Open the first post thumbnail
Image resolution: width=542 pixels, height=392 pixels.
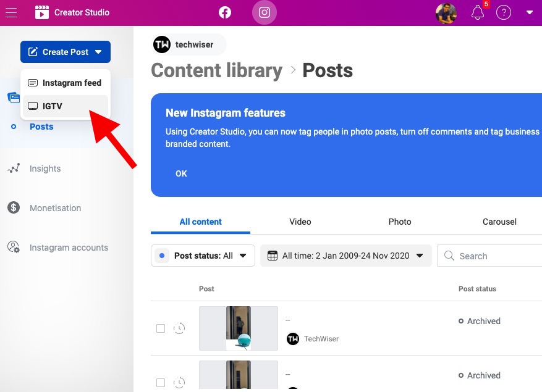pyautogui.click(x=239, y=328)
